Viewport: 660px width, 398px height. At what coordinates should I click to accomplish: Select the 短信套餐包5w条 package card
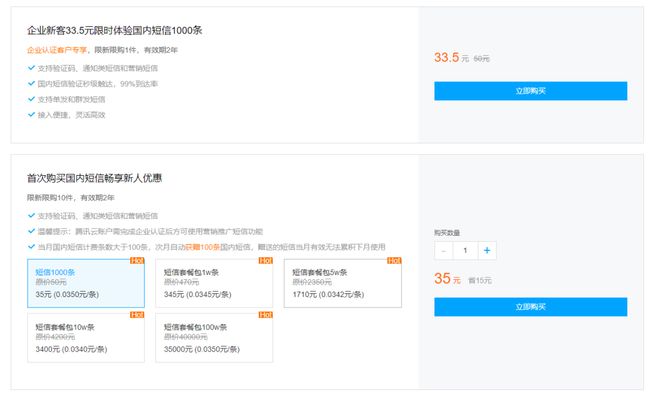click(x=343, y=283)
